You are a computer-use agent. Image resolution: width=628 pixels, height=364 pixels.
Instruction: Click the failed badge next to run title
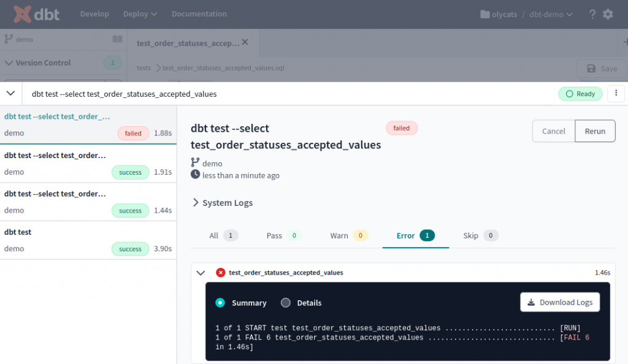[x=401, y=128]
